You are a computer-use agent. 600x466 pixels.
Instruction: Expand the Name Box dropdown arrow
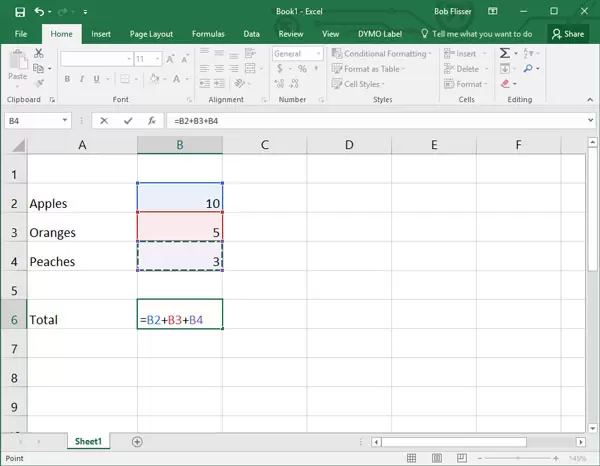coord(65,121)
